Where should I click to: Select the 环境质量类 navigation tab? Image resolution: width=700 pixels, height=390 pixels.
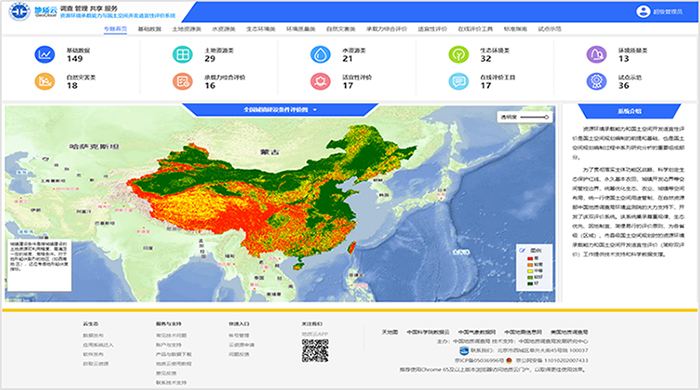pos(300,29)
